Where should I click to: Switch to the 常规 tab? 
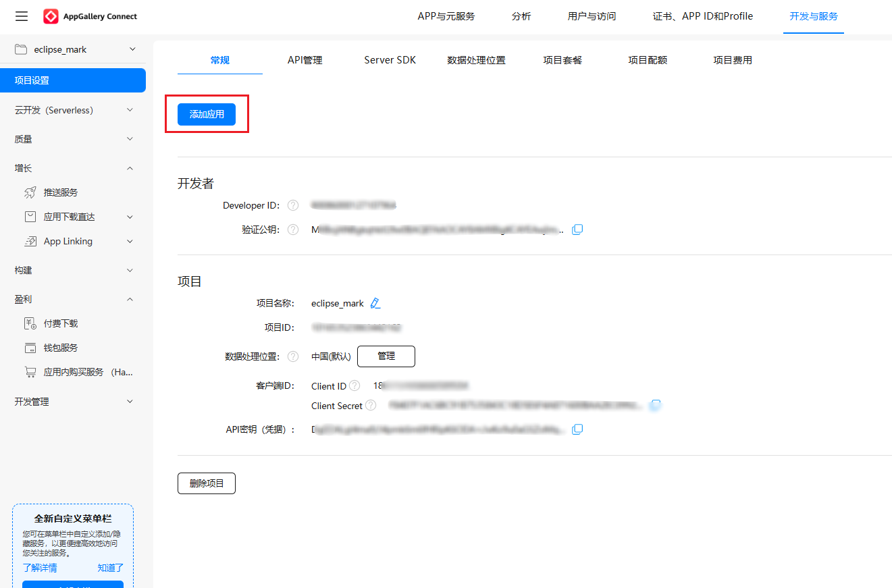pyautogui.click(x=220, y=60)
